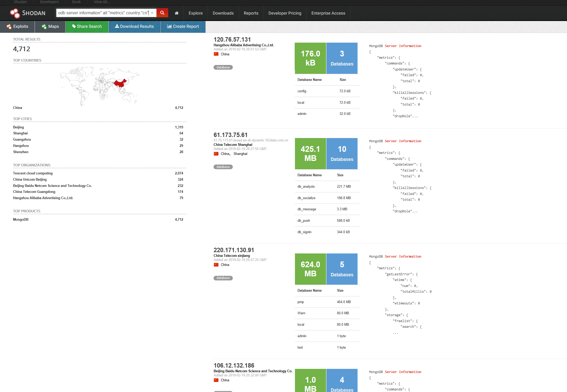The width and height of the screenshot is (567, 392).
Task: Click the chart icon on Create Report
Action: point(169,26)
